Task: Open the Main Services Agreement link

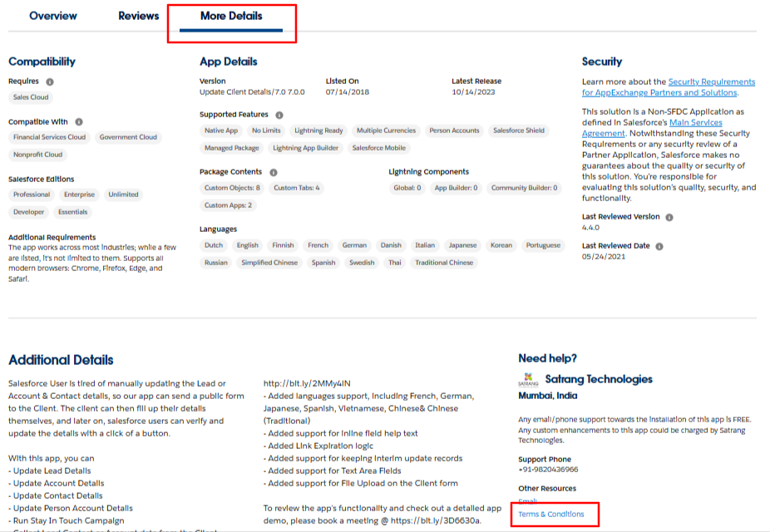Action: point(652,128)
